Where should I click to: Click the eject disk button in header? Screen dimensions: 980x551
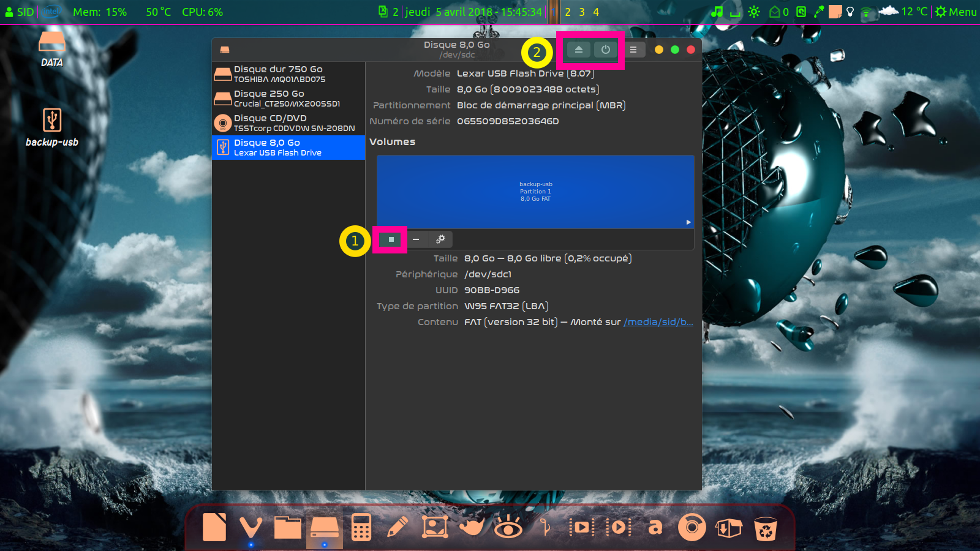pos(578,50)
